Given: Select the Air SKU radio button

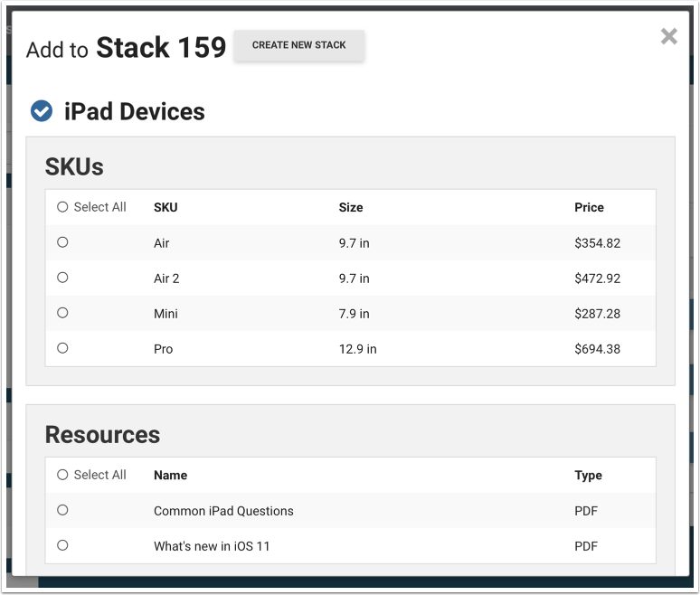Looking at the screenshot, I should tap(62, 242).
